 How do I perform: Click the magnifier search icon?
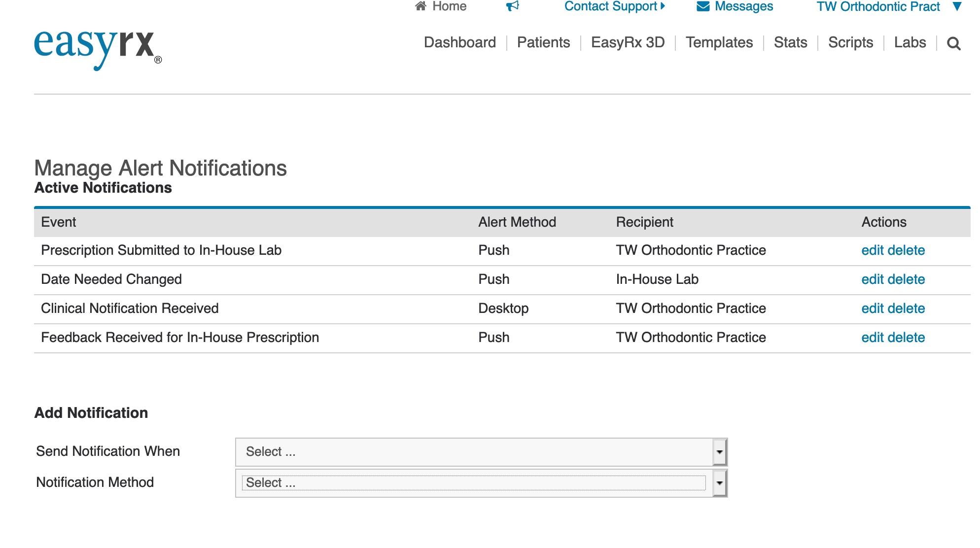pyautogui.click(x=954, y=44)
